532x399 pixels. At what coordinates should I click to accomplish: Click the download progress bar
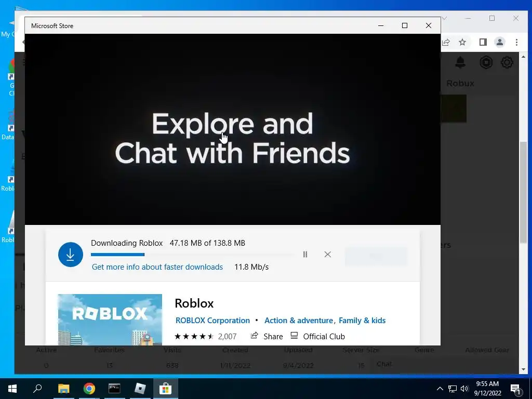192,255
